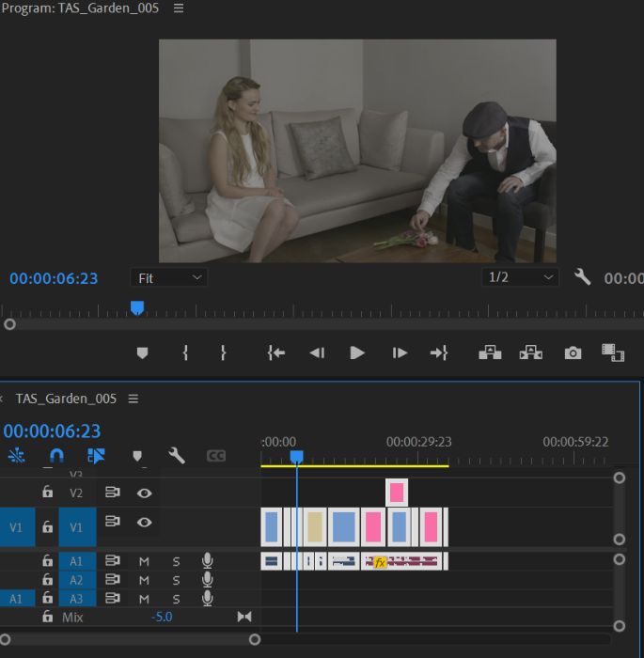Image resolution: width=644 pixels, height=658 pixels.
Task: Click the Program monitor playhead timecode 00:00:06:23
Action: (x=54, y=278)
